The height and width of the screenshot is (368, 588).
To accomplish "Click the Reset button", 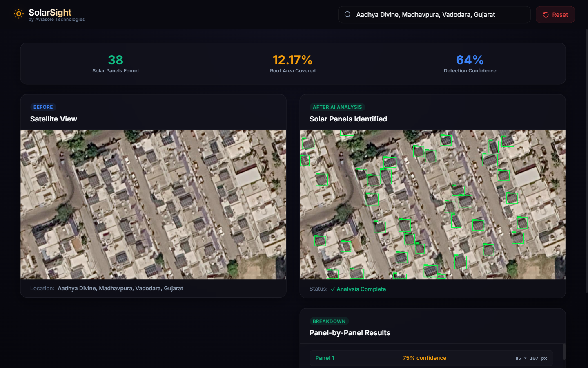I will coord(555,15).
